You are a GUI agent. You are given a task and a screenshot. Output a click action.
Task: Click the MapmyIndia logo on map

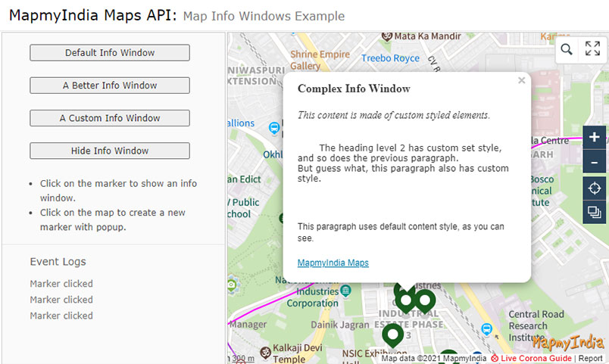568,343
